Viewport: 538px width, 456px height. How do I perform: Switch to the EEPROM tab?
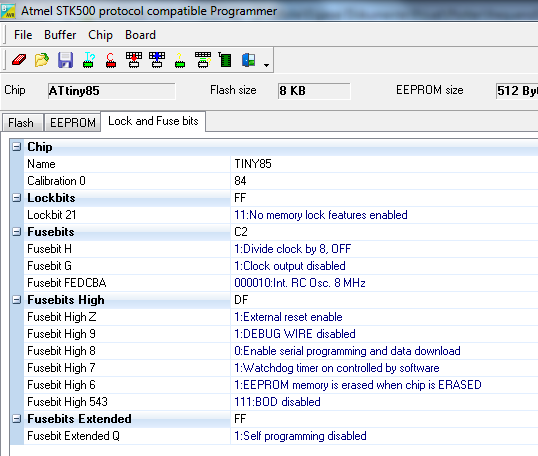tap(73, 122)
